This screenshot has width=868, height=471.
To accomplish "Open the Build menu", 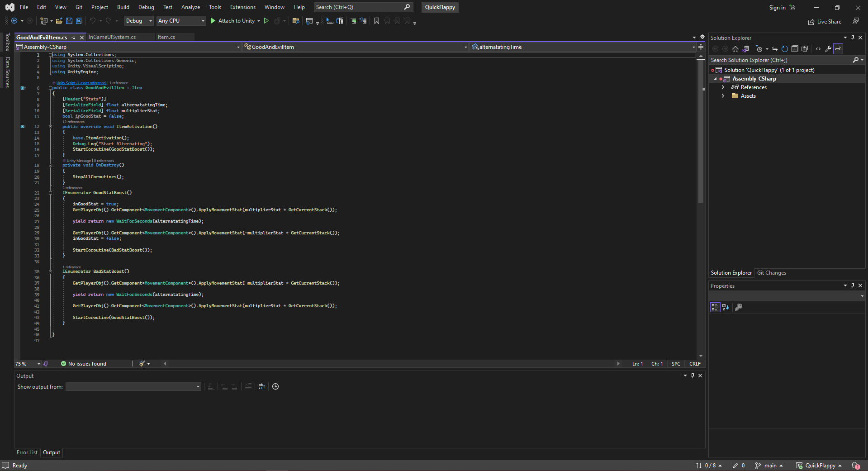I will pos(123,7).
